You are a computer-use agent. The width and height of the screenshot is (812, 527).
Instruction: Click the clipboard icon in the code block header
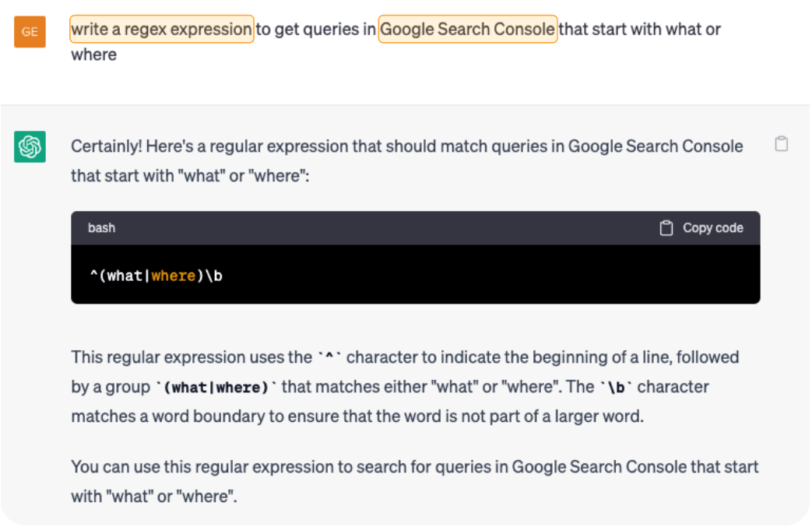(666, 227)
